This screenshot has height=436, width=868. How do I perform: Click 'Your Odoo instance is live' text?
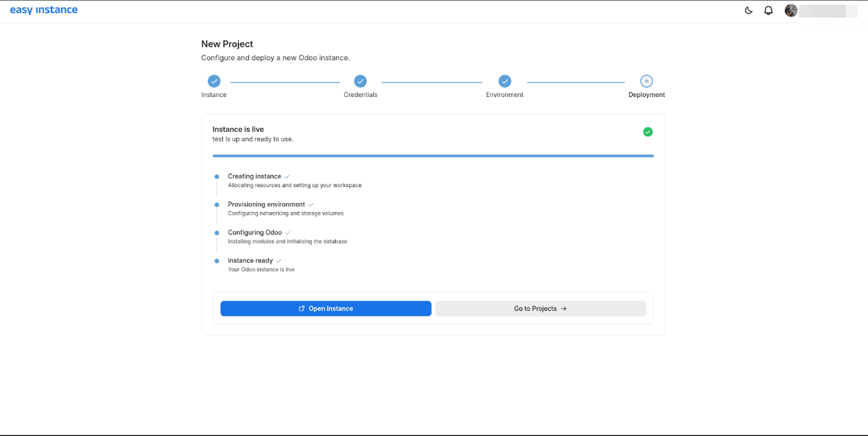[x=261, y=269]
